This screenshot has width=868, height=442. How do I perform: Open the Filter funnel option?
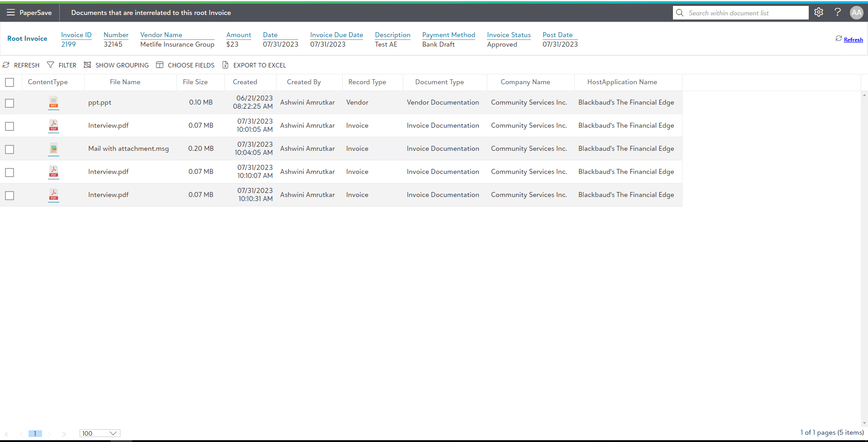62,65
